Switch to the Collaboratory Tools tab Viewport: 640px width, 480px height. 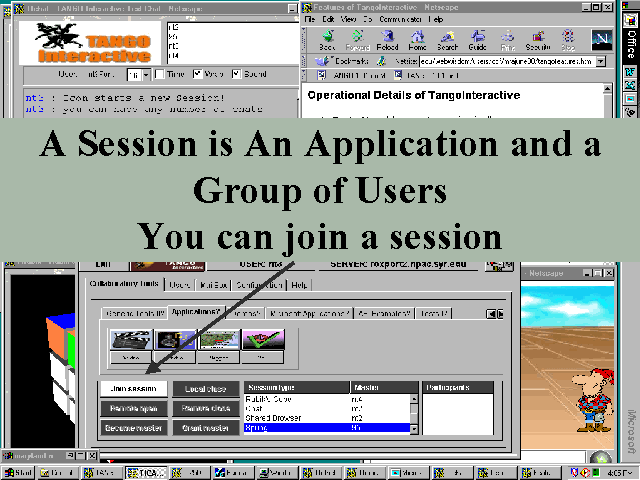point(124,284)
